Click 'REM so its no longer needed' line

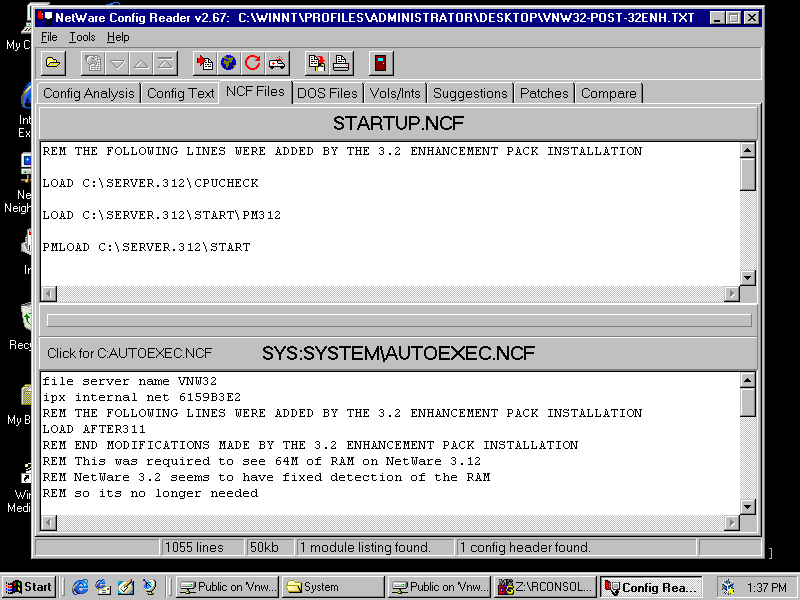151,493
